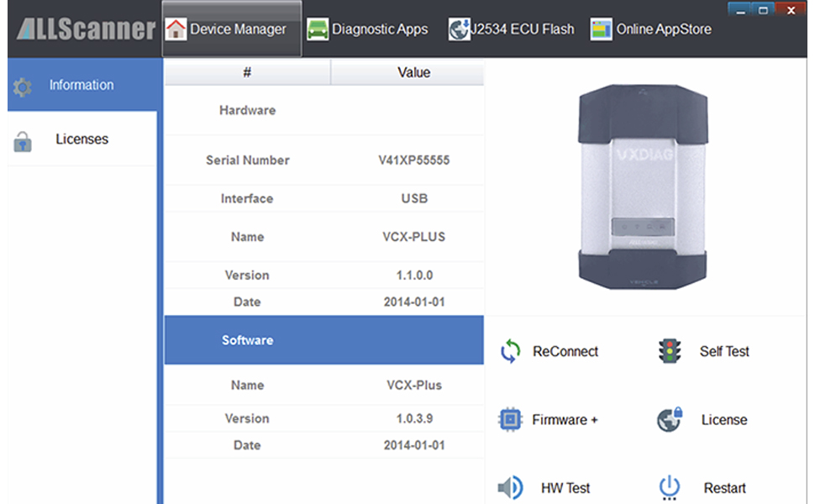Start the HW Test

point(565,488)
